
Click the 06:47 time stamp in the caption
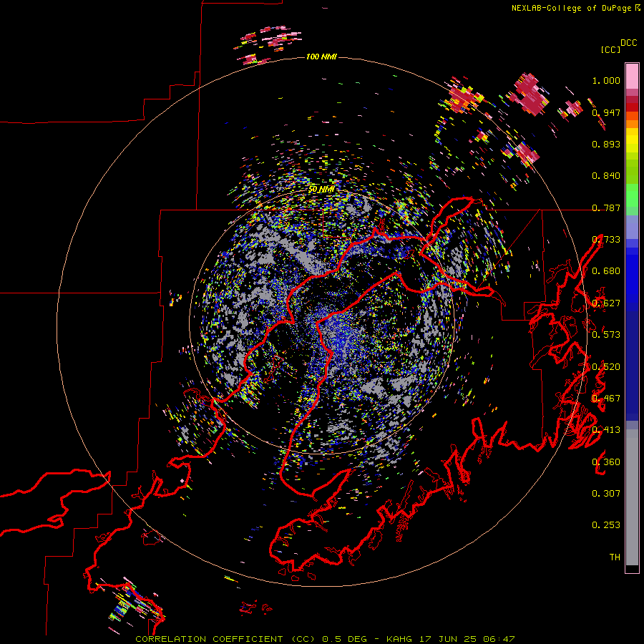click(x=499, y=639)
